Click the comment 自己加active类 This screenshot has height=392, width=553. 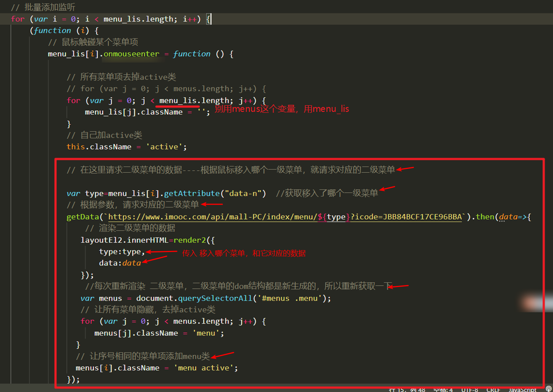[104, 135]
